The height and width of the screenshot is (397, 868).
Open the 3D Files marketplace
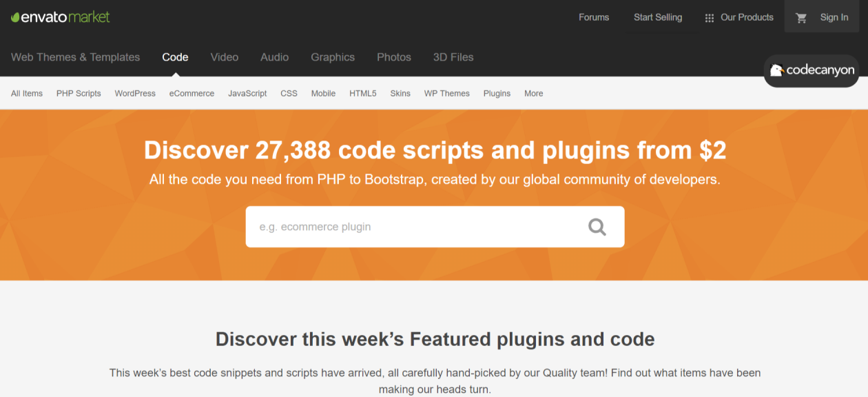tap(453, 57)
